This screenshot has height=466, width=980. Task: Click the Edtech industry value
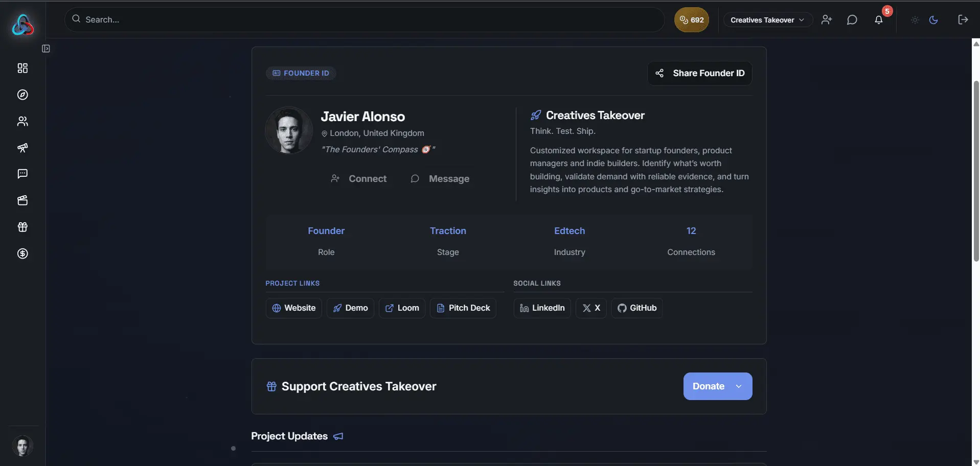coord(569,231)
